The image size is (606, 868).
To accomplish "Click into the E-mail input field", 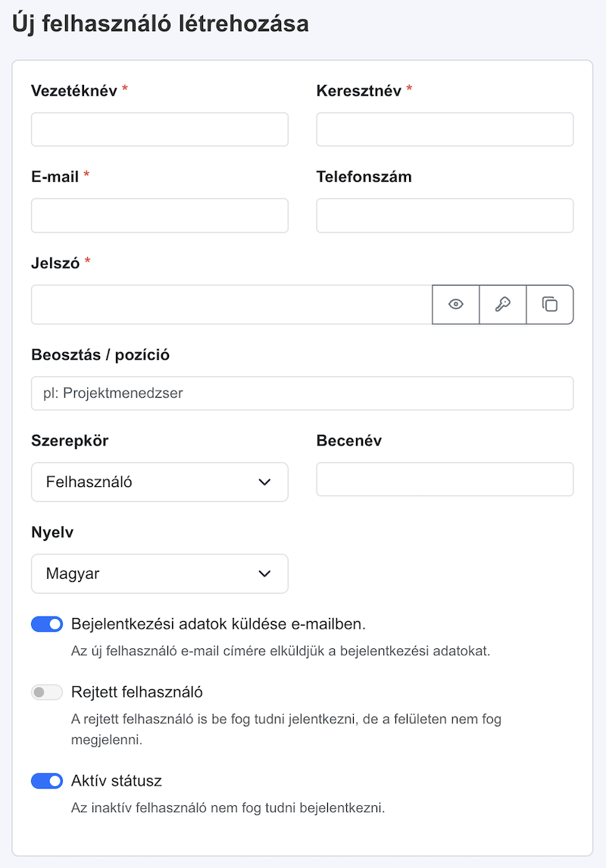I will (159, 215).
